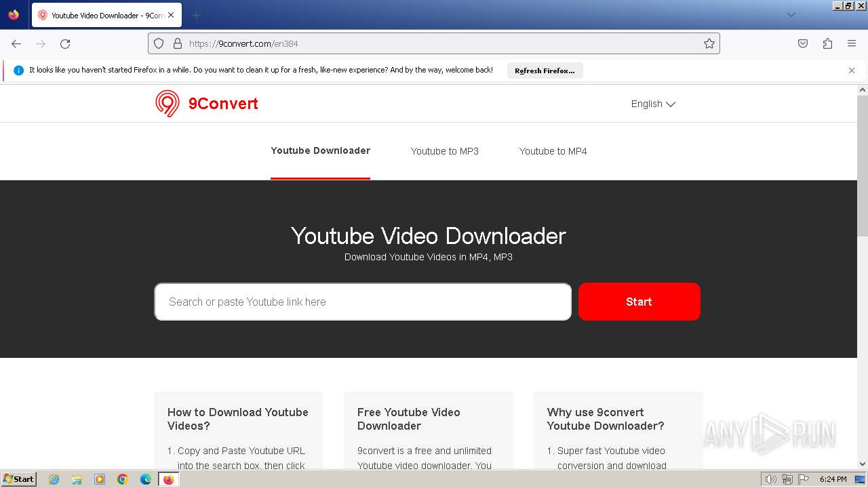Click the scrollbar up arrow

(x=863, y=89)
